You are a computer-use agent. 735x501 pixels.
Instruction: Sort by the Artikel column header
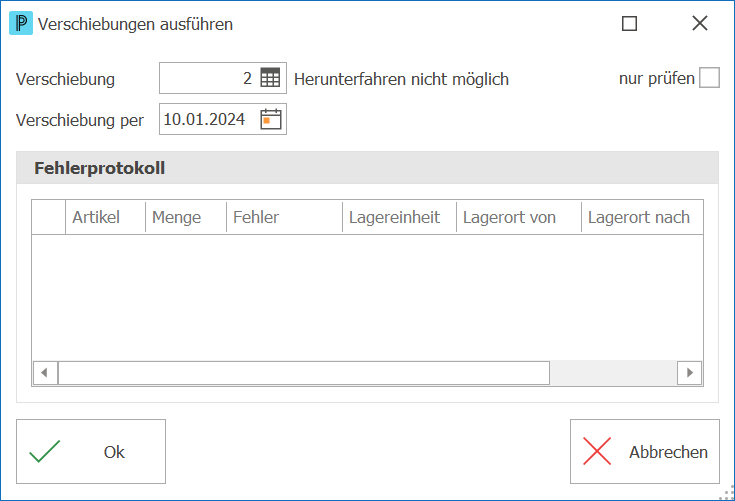[x=105, y=217]
